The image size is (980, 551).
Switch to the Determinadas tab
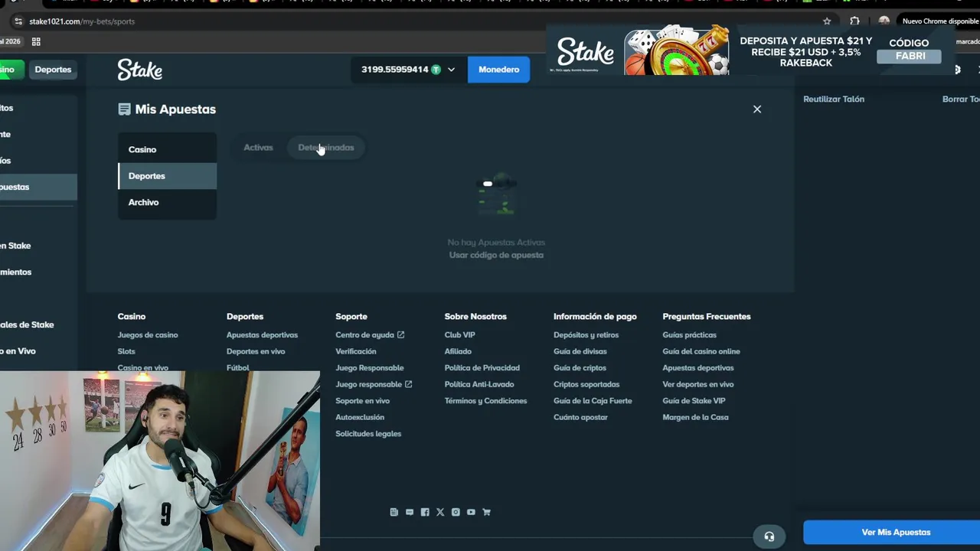coord(326,148)
